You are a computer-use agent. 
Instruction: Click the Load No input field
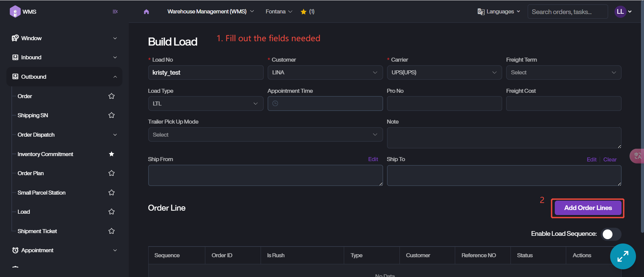(x=206, y=73)
